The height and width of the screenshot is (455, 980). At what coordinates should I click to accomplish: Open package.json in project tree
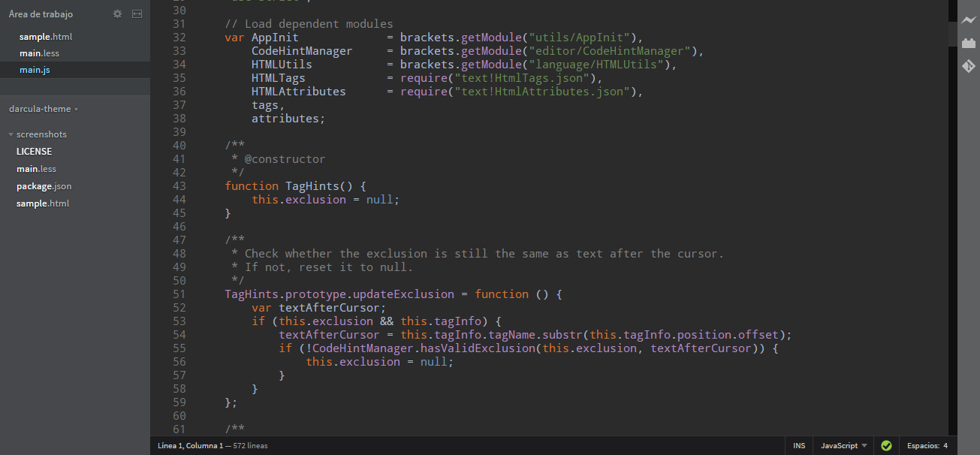pos(44,186)
